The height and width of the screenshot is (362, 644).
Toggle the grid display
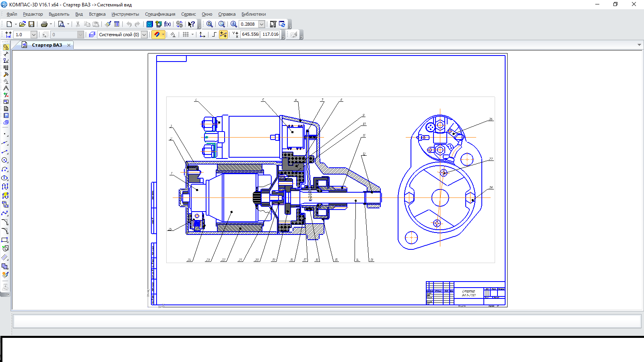(x=186, y=35)
